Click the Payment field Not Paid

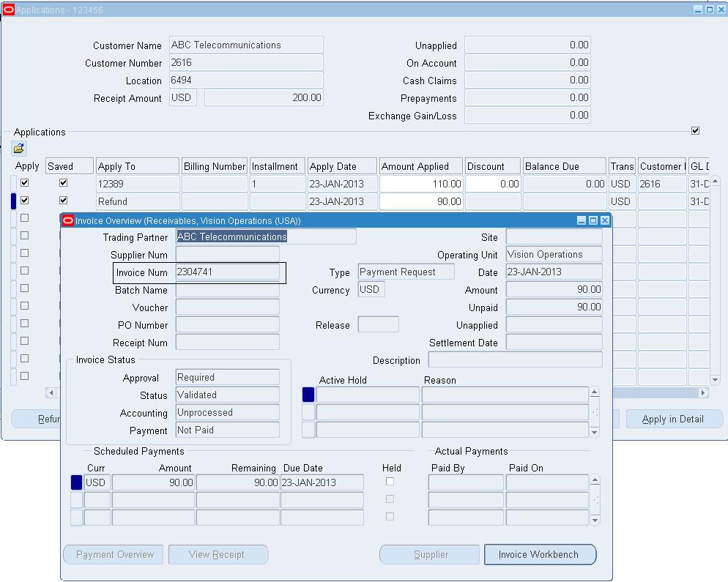[x=228, y=430]
